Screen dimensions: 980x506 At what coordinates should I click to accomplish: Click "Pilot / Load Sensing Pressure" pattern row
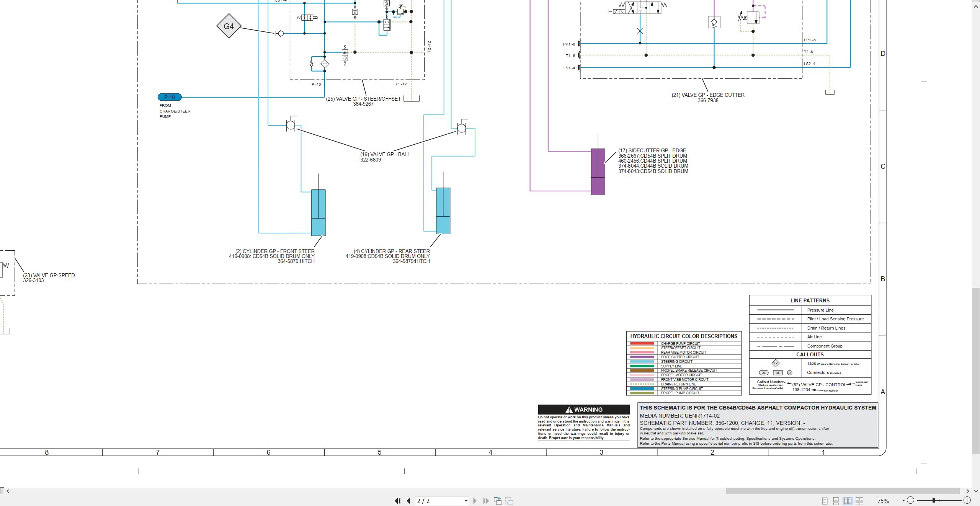[810, 319]
